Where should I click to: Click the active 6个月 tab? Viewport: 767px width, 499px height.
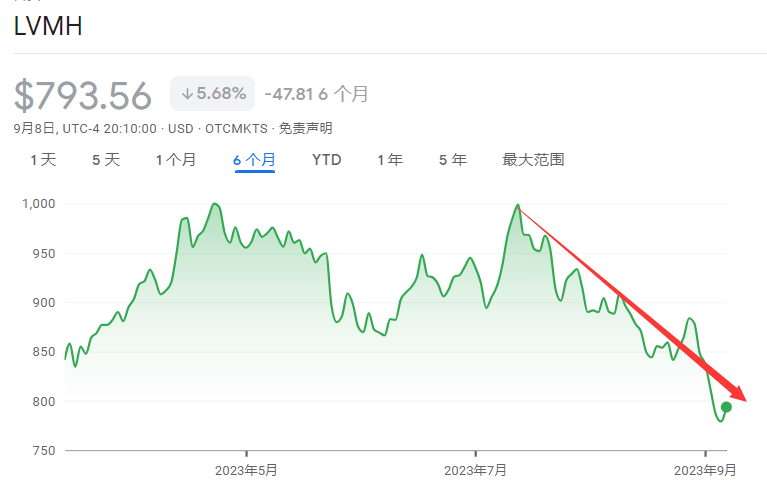coord(255,160)
